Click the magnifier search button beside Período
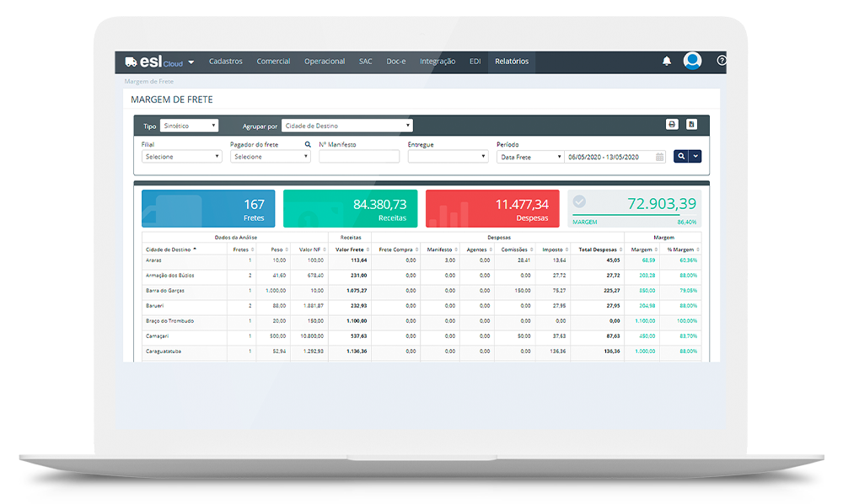 point(679,156)
